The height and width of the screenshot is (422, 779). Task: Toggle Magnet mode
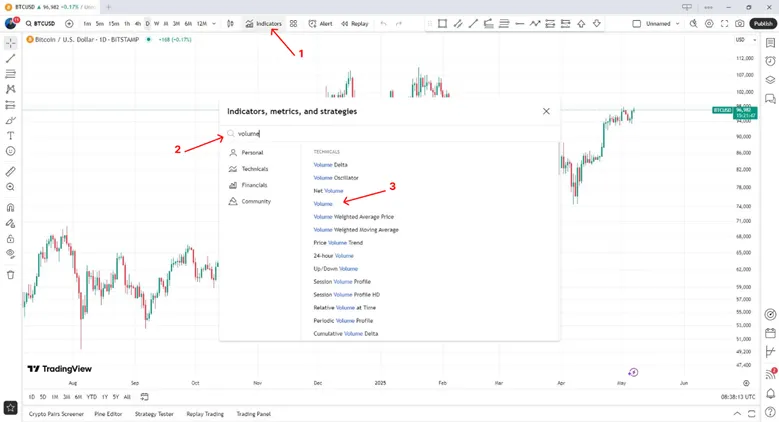[x=10, y=208]
